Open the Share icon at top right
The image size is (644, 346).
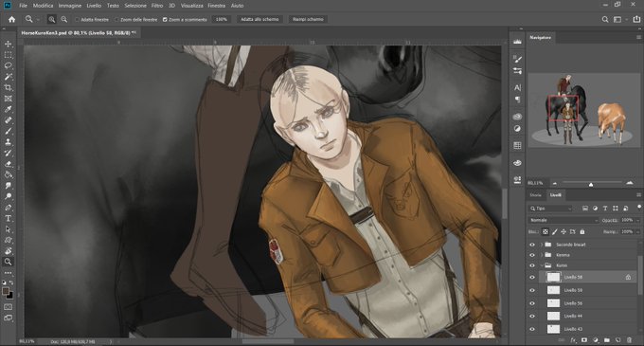pyautogui.click(x=636, y=19)
